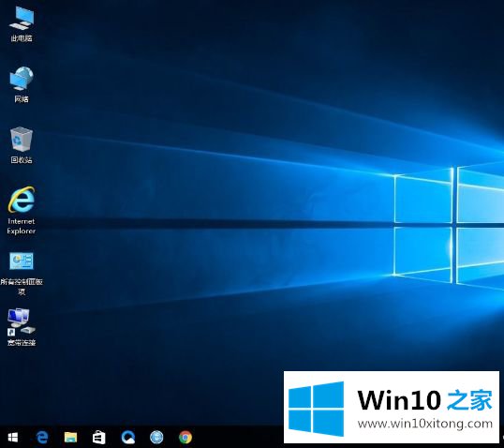Open the Windows Start menu
This screenshot has height=448, width=504.
tap(13, 438)
